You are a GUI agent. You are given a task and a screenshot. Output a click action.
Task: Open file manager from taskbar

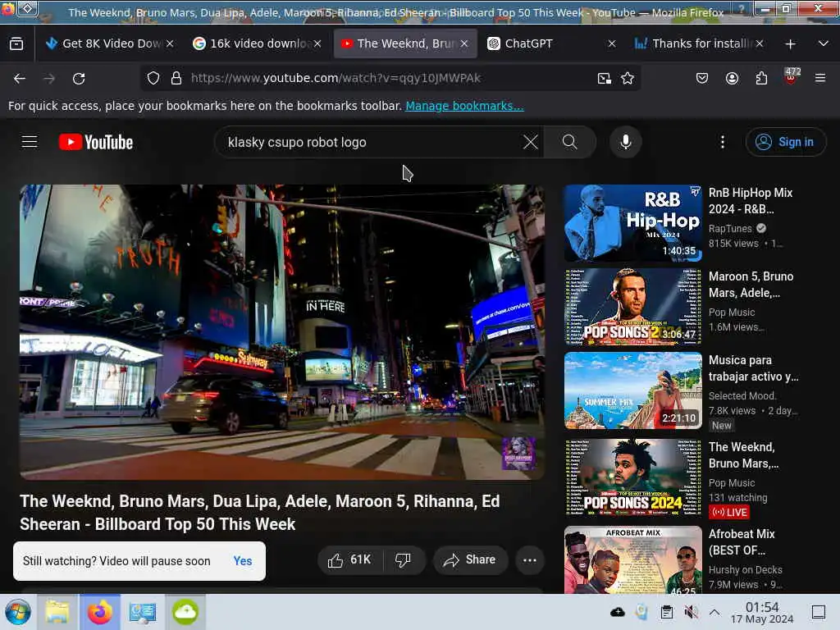[57, 612]
